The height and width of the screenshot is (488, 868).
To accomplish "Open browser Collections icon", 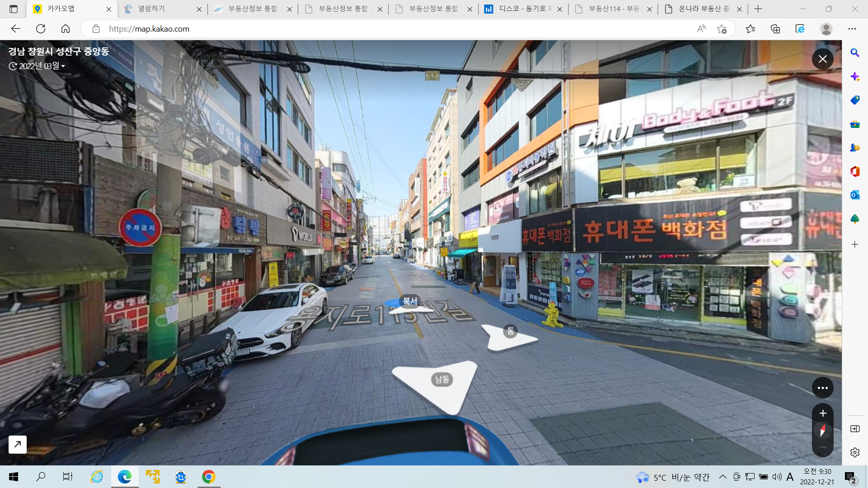I will [x=775, y=29].
